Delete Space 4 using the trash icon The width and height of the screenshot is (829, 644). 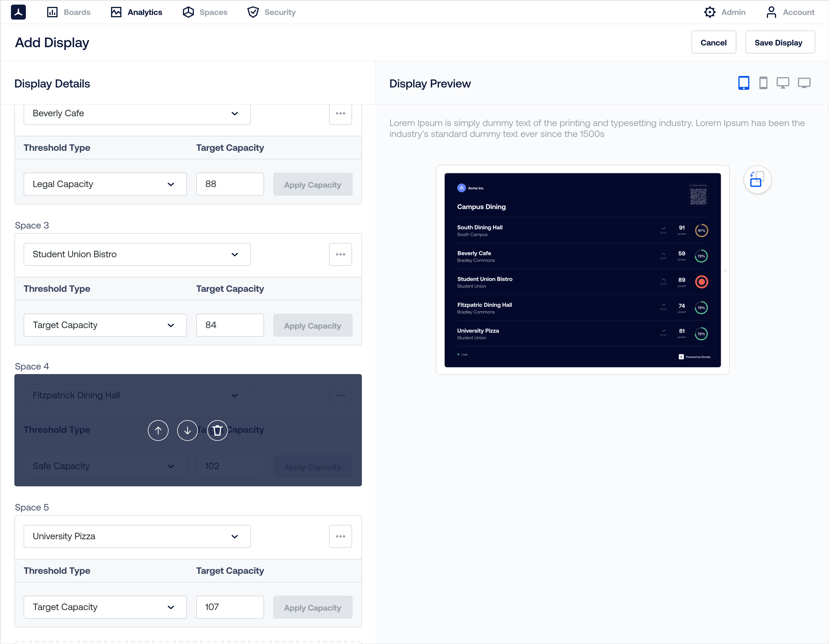(217, 430)
